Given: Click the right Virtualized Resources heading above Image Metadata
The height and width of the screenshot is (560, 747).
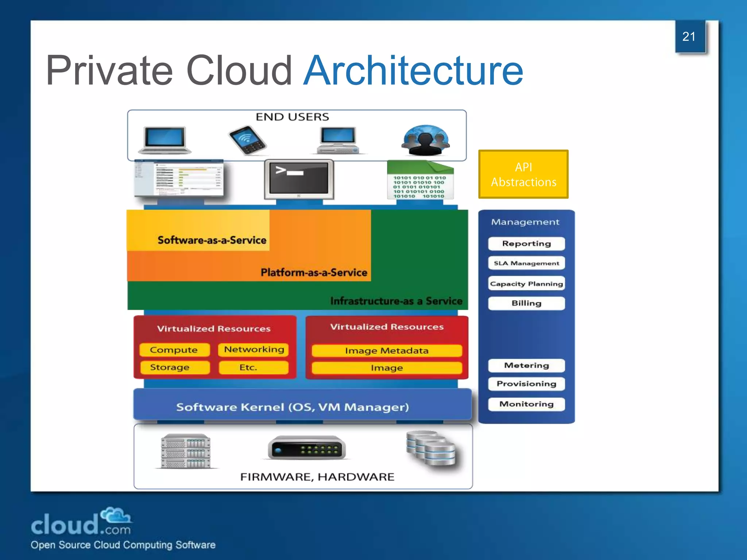Looking at the screenshot, I should coord(387,327).
